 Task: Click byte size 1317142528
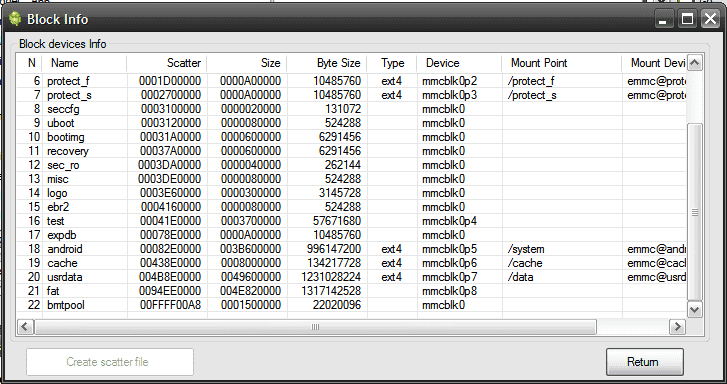pyautogui.click(x=331, y=291)
